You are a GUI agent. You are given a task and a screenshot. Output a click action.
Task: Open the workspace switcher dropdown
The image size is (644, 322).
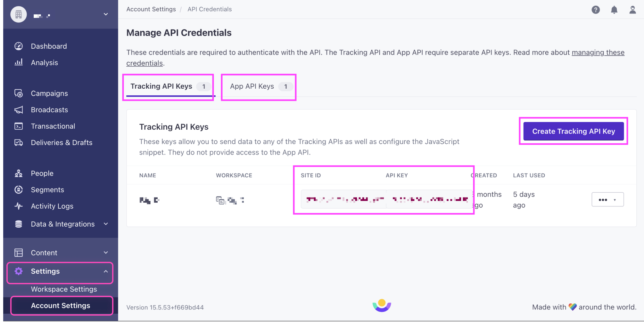[x=106, y=14]
